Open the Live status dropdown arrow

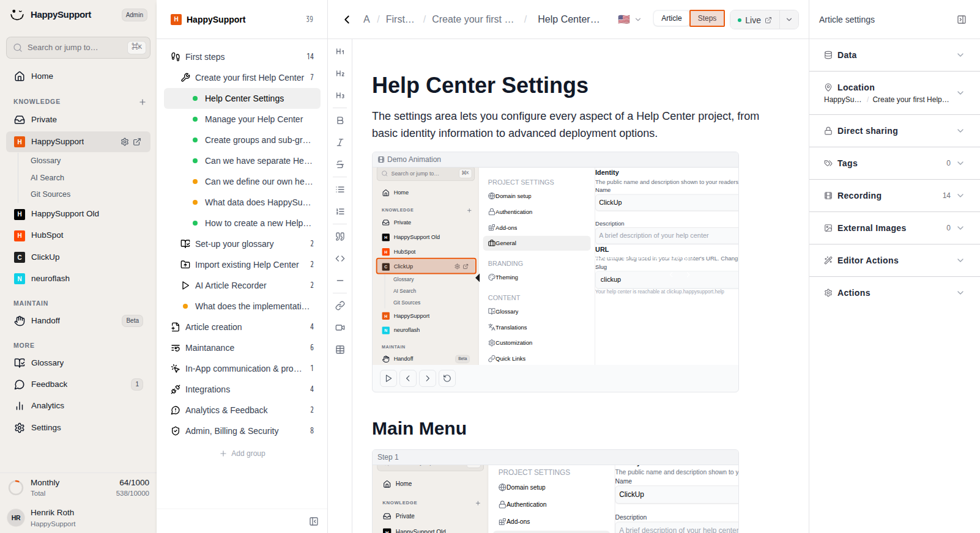[x=789, y=20]
